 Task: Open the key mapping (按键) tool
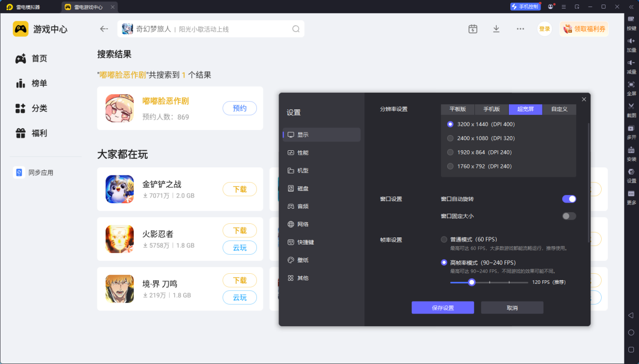[631, 19]
